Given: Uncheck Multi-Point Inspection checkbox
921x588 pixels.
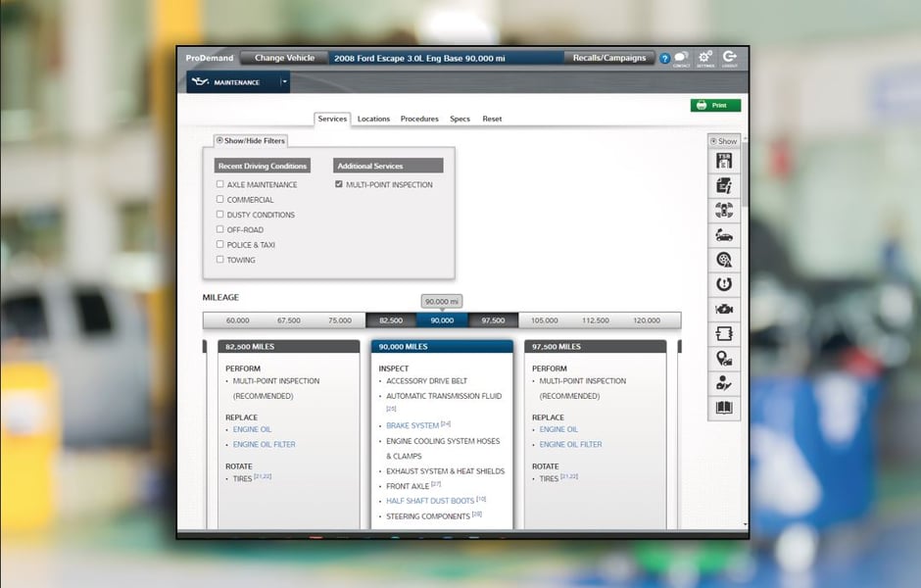Looking at the screenshot, I should [x=339, y=184].
